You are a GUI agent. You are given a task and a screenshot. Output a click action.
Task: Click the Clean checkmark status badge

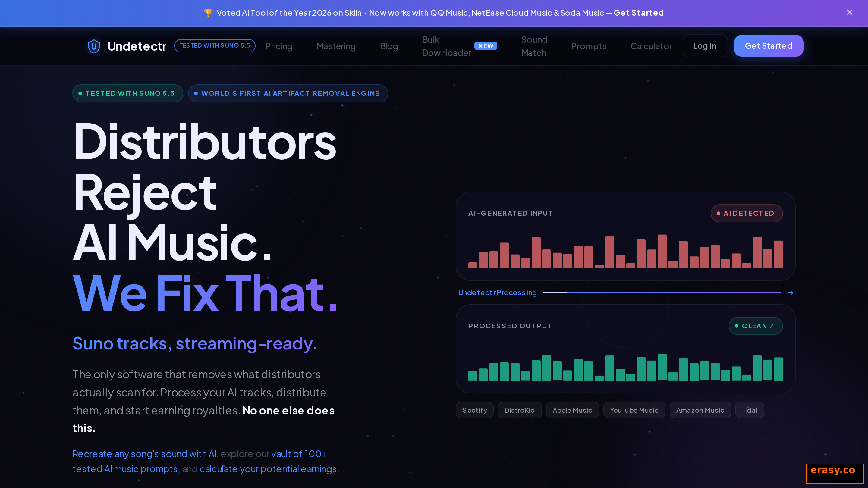click(x=756, y=326)
